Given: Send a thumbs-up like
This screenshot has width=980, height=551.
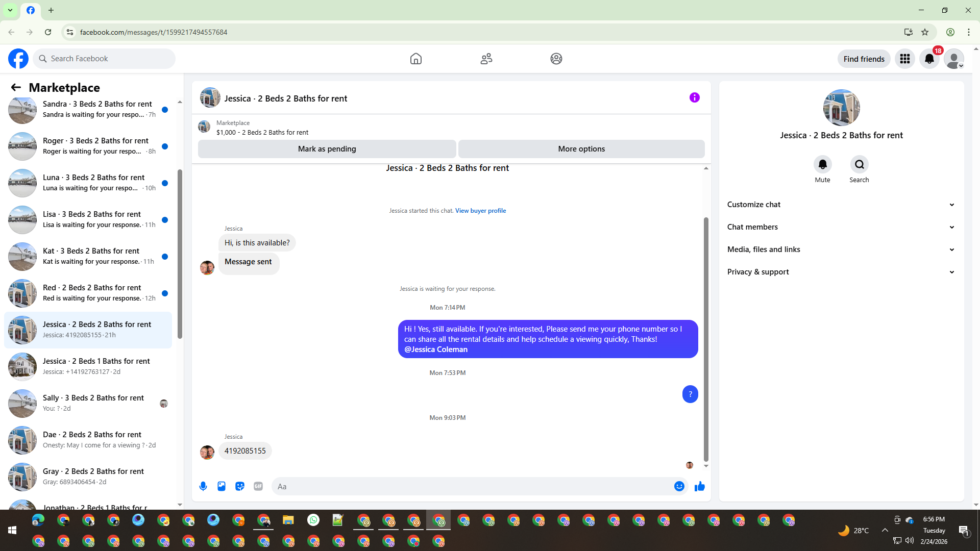Looking at the screenshot, I should click(x=700, y=486).
